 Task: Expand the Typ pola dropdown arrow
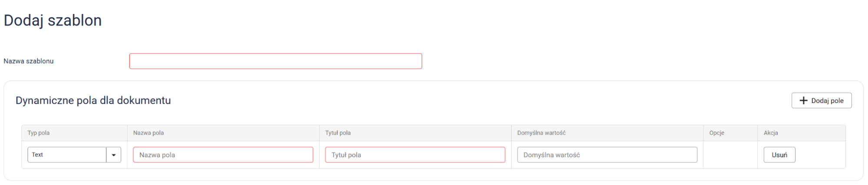pos(114,155)
